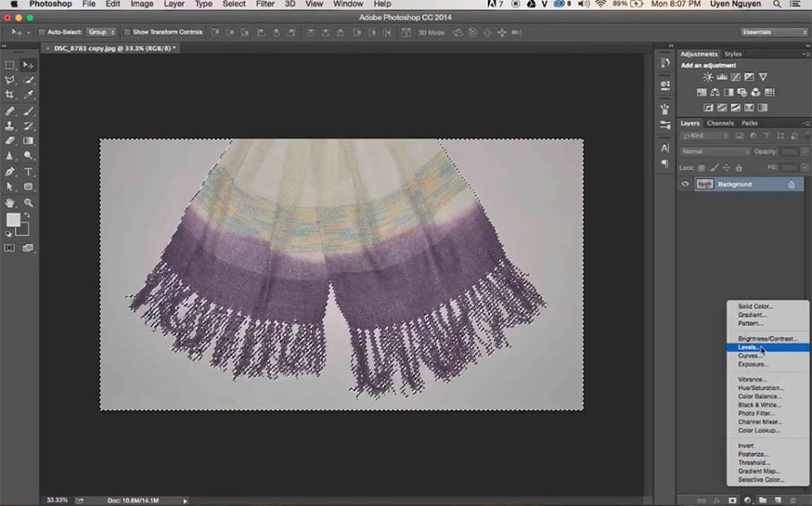Toggle lock transparent pixels
The image size is (812, 506).
click(x=702, y=168)
